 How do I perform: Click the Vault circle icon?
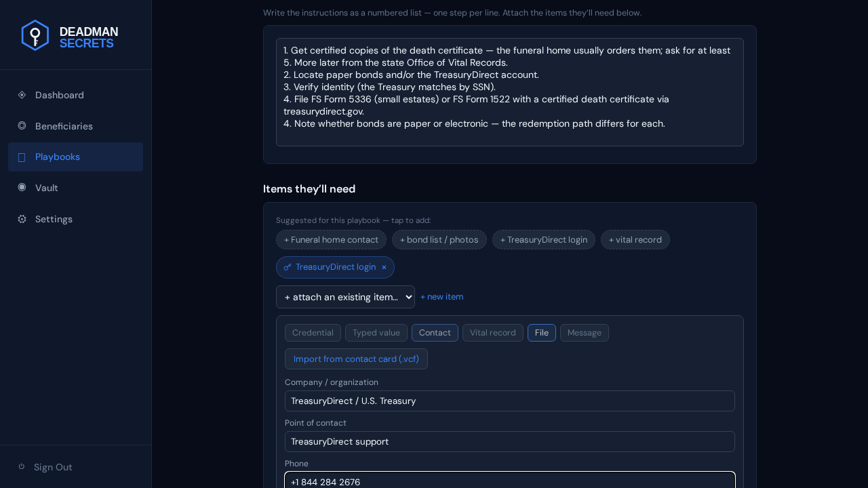(x=22, y=187)
